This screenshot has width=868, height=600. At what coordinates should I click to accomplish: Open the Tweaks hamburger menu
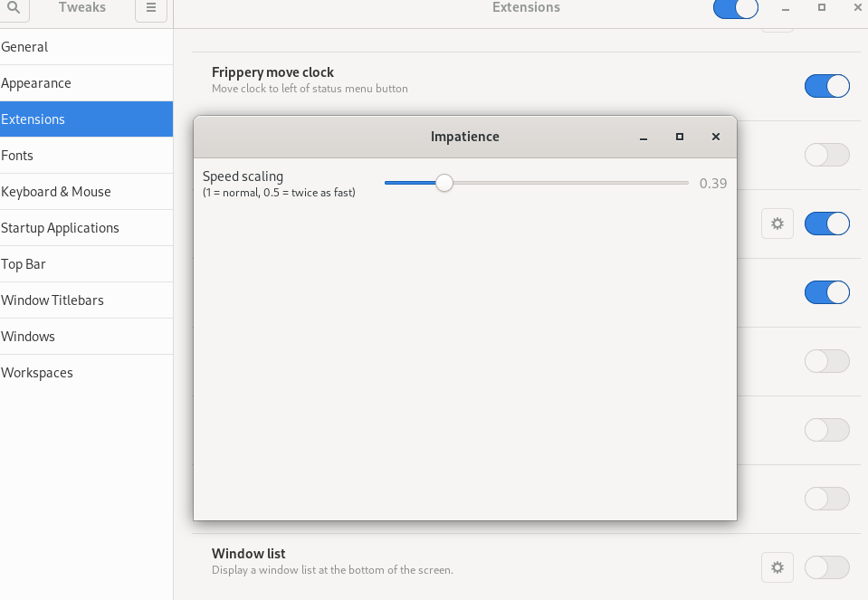pyautogui.click(x=150, y=7)
